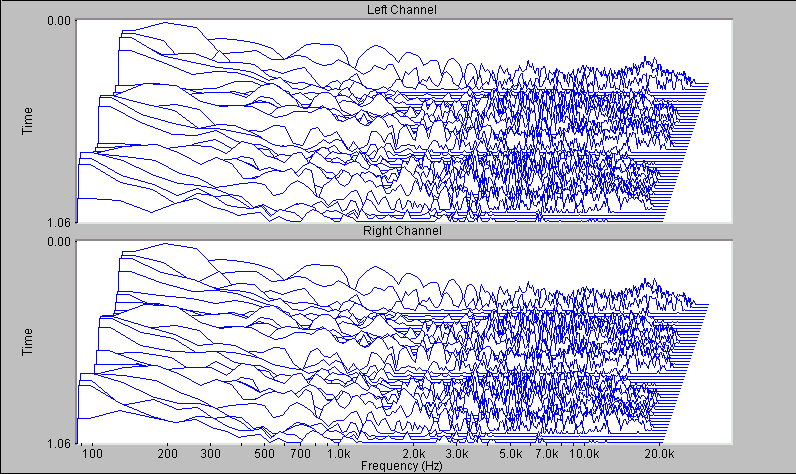Click the 1.06 time value on Left Channel
This screenshot has height=474, width=796.
[x=59, y=222]
